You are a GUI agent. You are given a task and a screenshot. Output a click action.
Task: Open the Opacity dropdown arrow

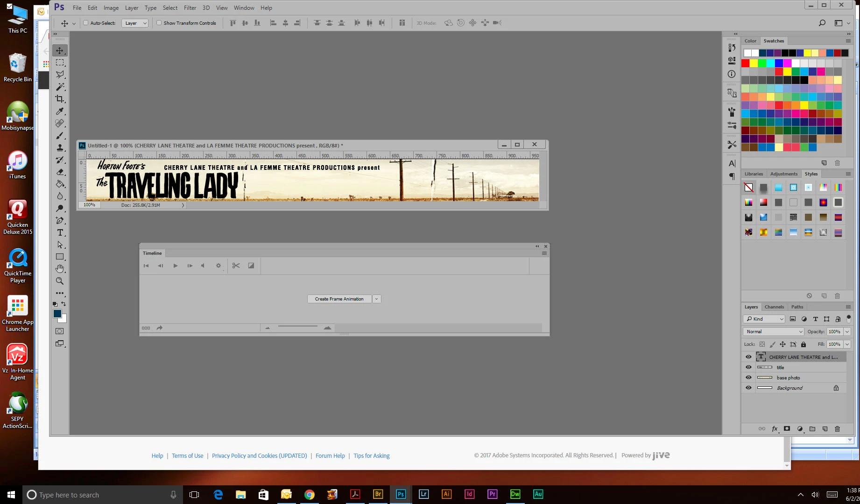pos(847,332)
